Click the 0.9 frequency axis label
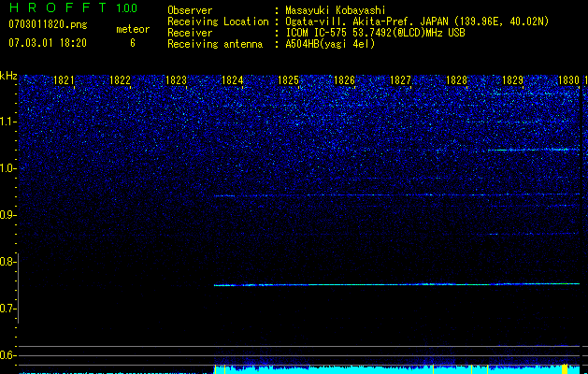This screenshot has width=588, height=374. [x=7, y=215]
